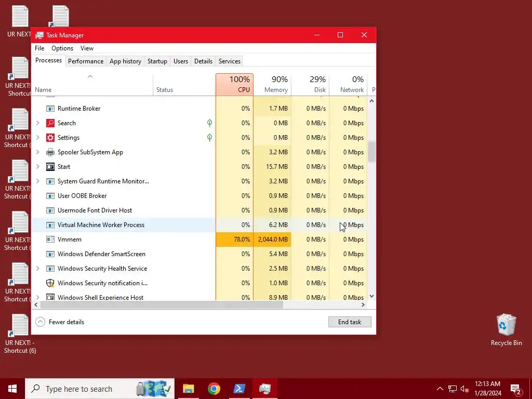Sort by the Network column header
This screenshot has width=532, height=399.
point(348,85)
